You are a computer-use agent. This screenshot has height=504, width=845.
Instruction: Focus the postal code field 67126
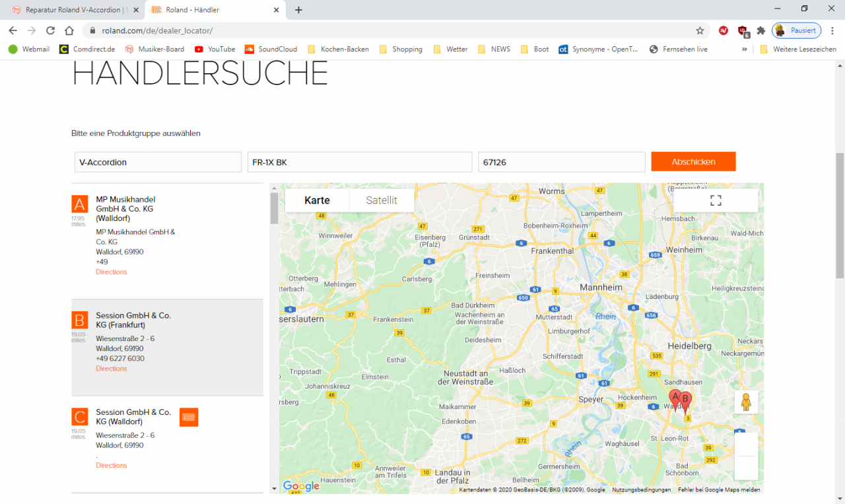tap(562, 162)
